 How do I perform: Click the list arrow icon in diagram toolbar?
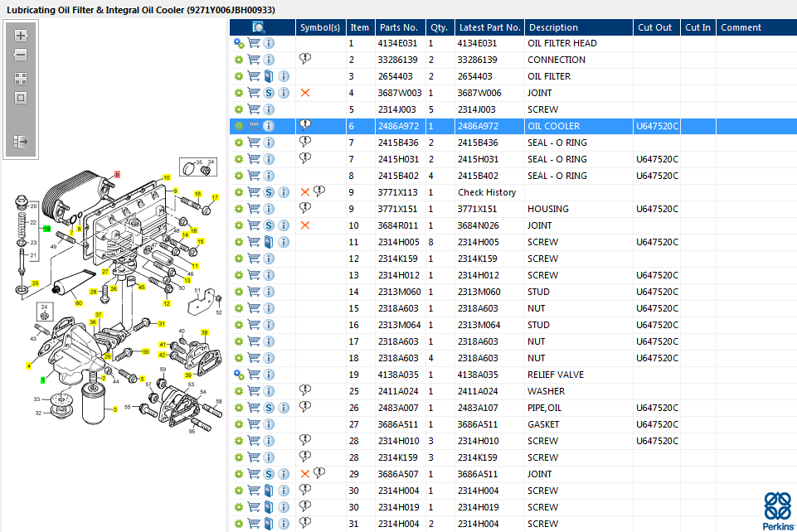21,142
